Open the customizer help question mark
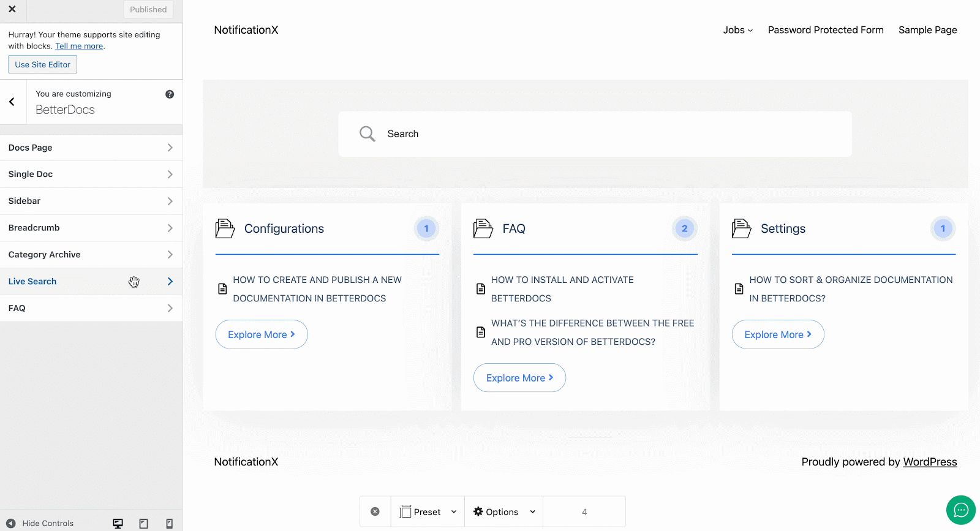 170,94
